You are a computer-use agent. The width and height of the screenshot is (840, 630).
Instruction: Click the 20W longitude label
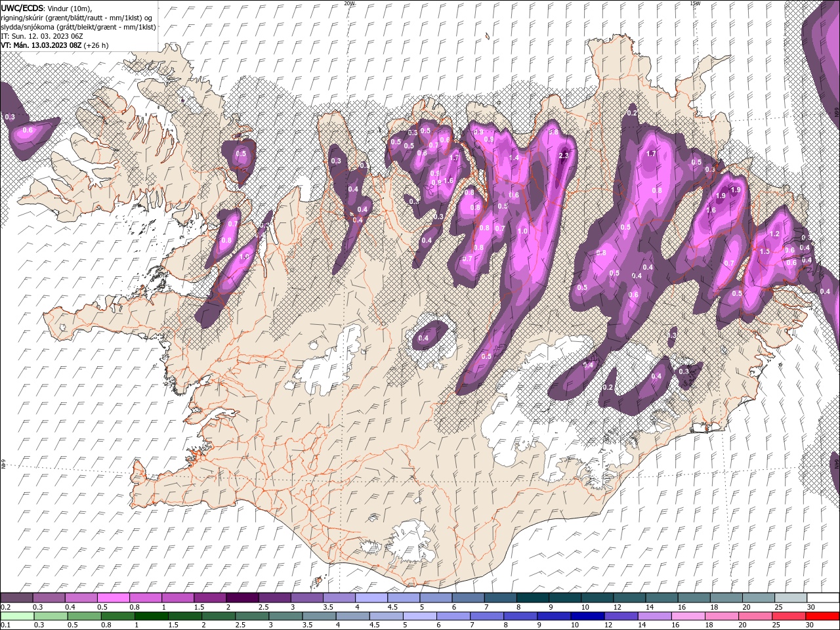(350, 3)
